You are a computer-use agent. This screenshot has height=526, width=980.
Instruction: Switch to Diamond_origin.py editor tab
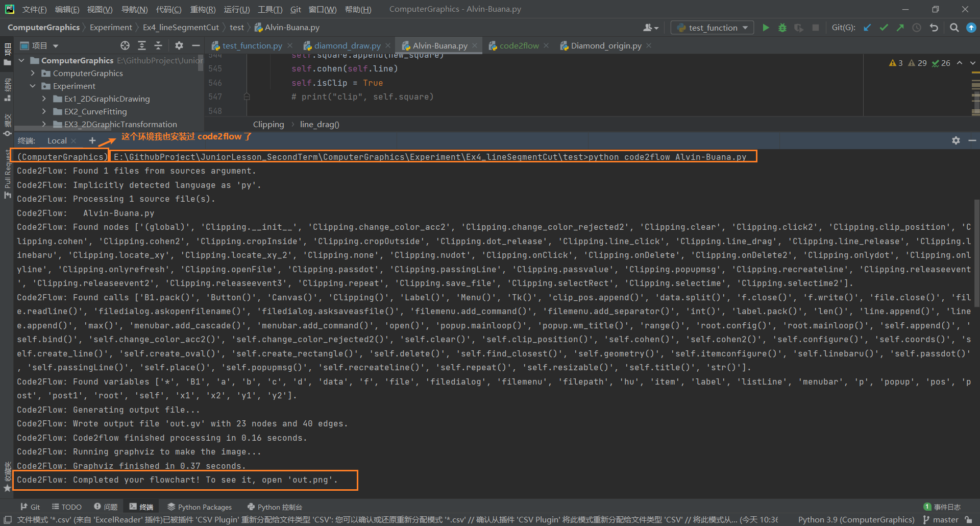[x=606, y=45]
